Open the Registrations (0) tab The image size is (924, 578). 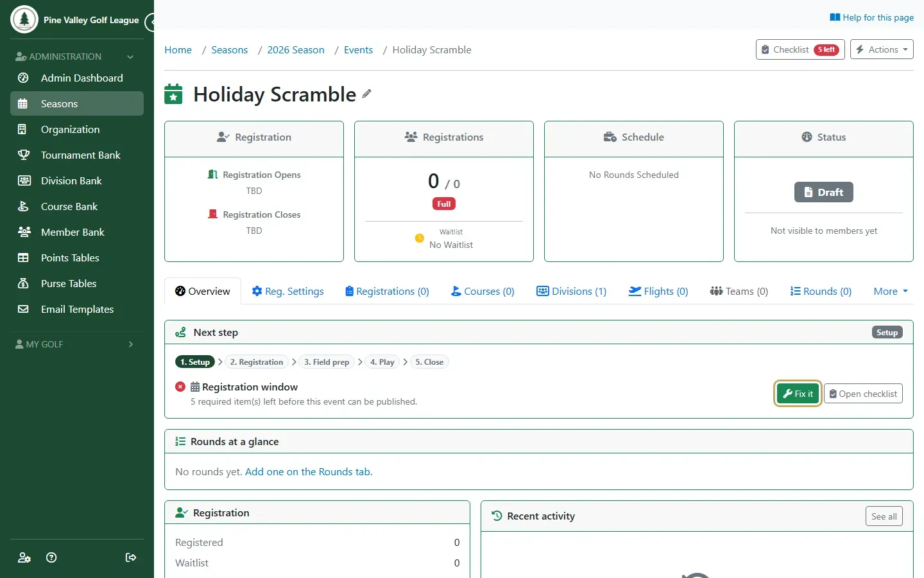point(387,291)
